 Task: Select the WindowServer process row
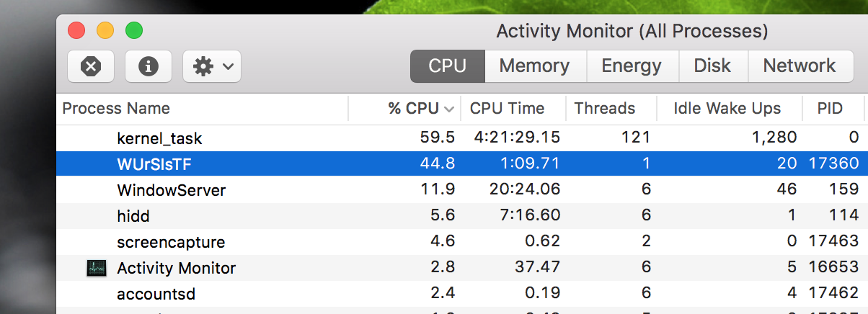click(x=461, y=190)
